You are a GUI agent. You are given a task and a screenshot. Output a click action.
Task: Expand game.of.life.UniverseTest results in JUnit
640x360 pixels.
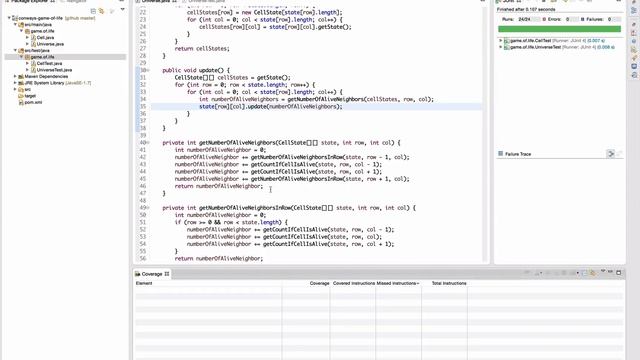coord(500,47)
